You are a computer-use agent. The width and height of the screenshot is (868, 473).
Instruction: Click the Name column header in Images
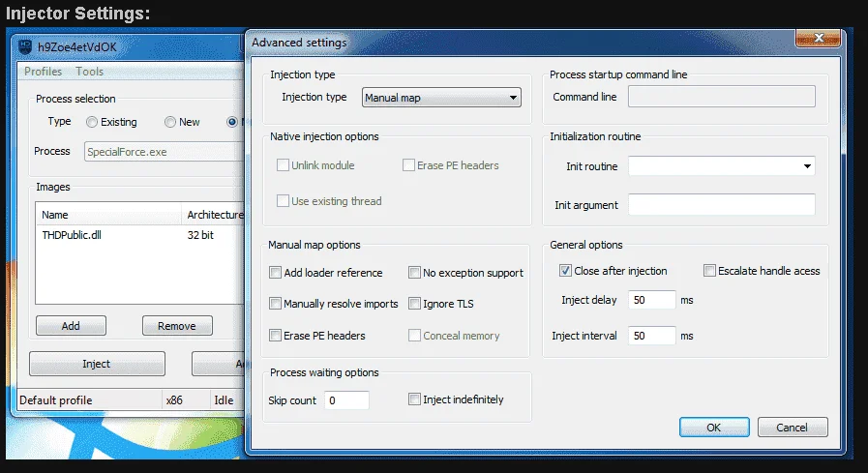click(108, 215)
